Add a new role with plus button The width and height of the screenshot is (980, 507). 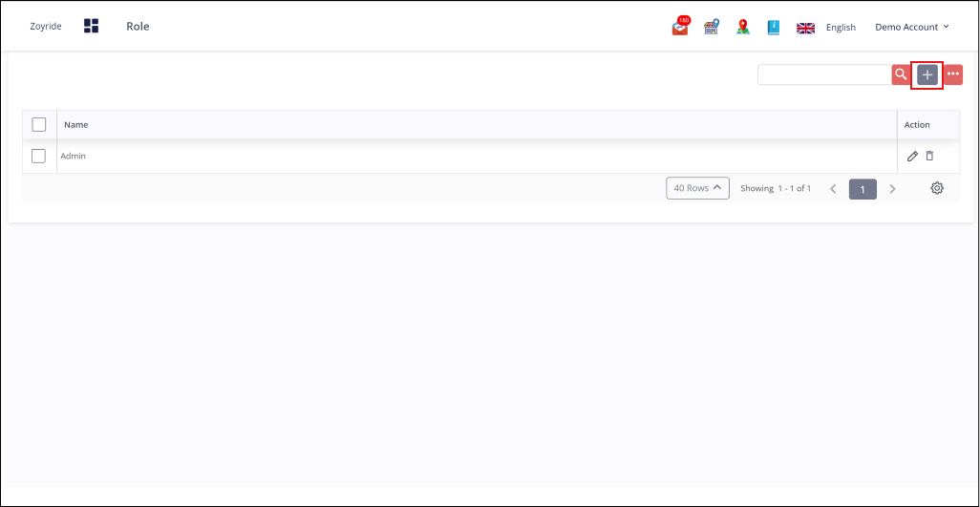[x=927, y=74]
